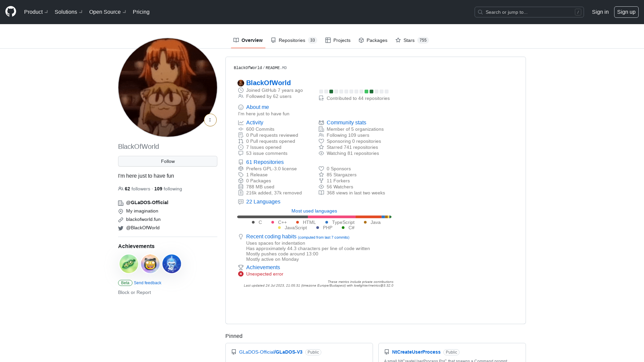View the Pair Extraordinaire peas badge
Screen dimensions: 644x362
(x=129, y=264)
